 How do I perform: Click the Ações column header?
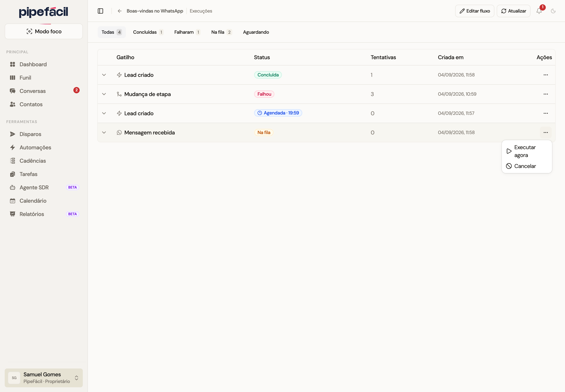(544, 57)
